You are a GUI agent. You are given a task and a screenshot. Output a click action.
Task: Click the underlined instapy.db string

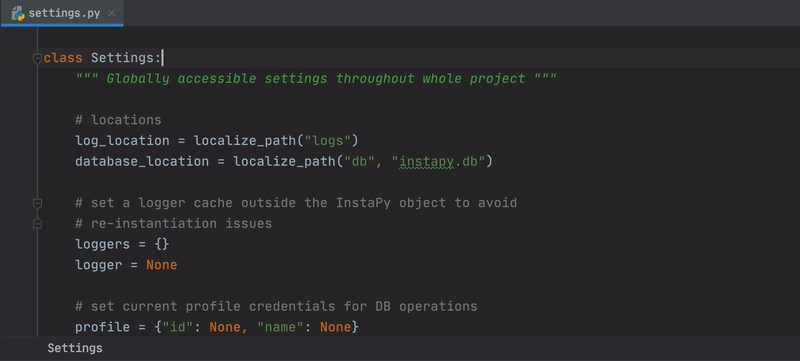tap(440, 162)
